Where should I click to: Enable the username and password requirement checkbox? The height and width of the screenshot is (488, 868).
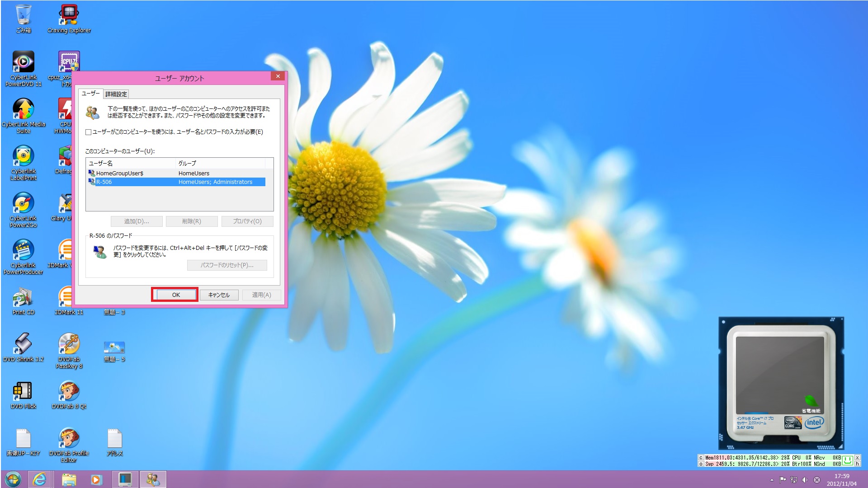point(89,132)
